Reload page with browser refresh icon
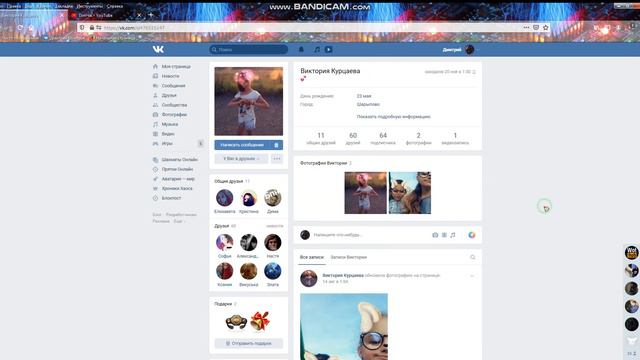Viewport: 640px width, 360px height. point(20,27)
